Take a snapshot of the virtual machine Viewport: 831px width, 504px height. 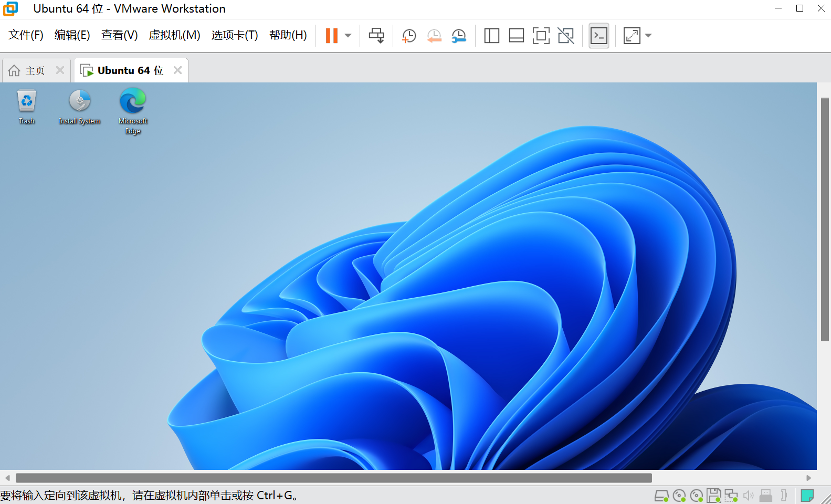coord(409,36)
